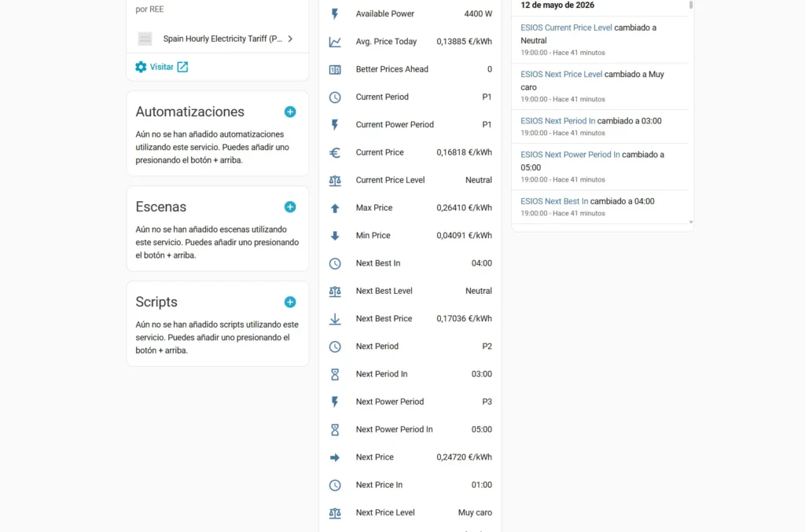
Task: Click the Next Price Level value Muy caro
Action: click(475, 512)
